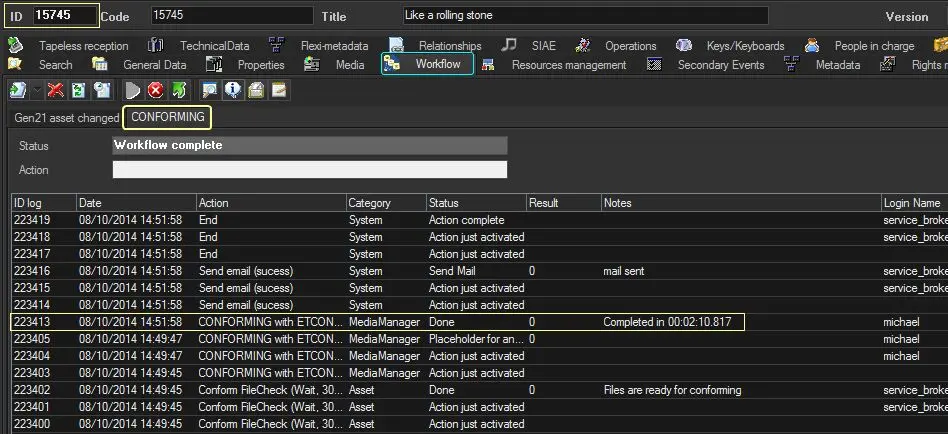Click the notepad icon in workflow toolbar

point(279,90)
